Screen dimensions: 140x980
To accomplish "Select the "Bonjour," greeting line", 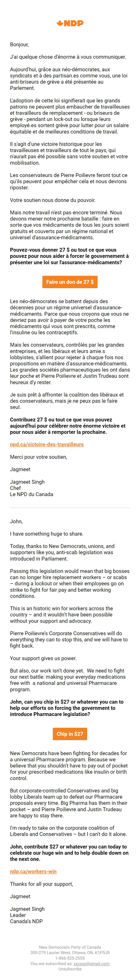I will (x=18, y=44).
